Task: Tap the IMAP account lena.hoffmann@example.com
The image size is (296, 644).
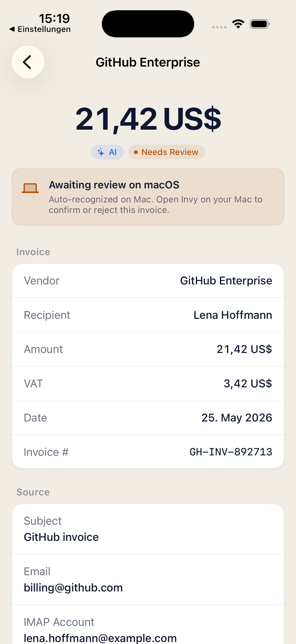Action: (100, 638)
